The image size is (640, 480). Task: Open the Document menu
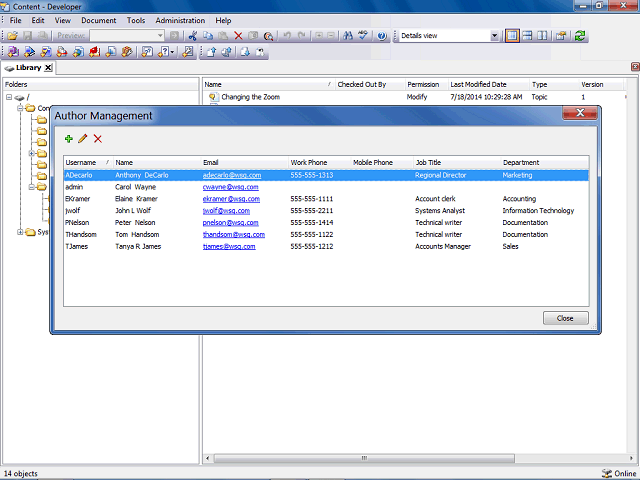(98, 20)
